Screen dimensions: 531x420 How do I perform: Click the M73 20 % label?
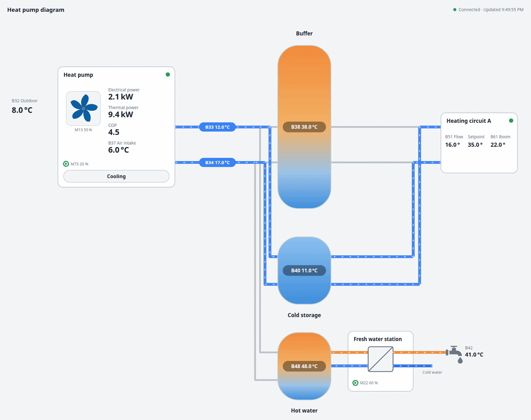[x=79, y=164]
